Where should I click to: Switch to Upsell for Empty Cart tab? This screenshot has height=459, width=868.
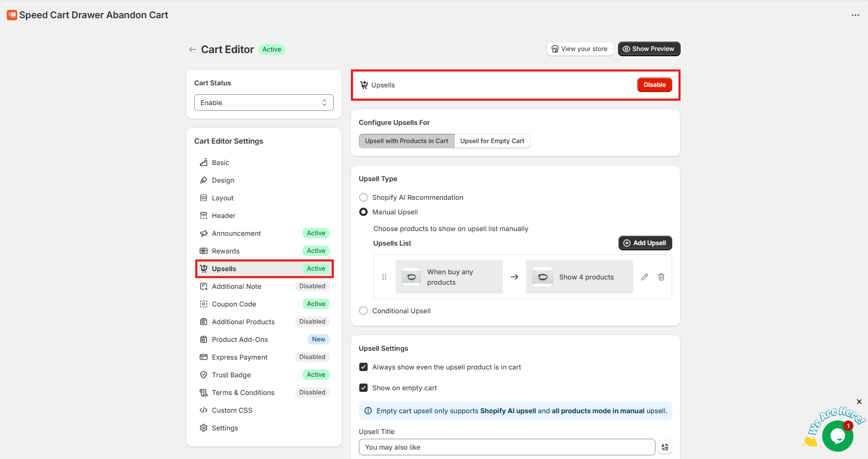[x=492, y=141]
